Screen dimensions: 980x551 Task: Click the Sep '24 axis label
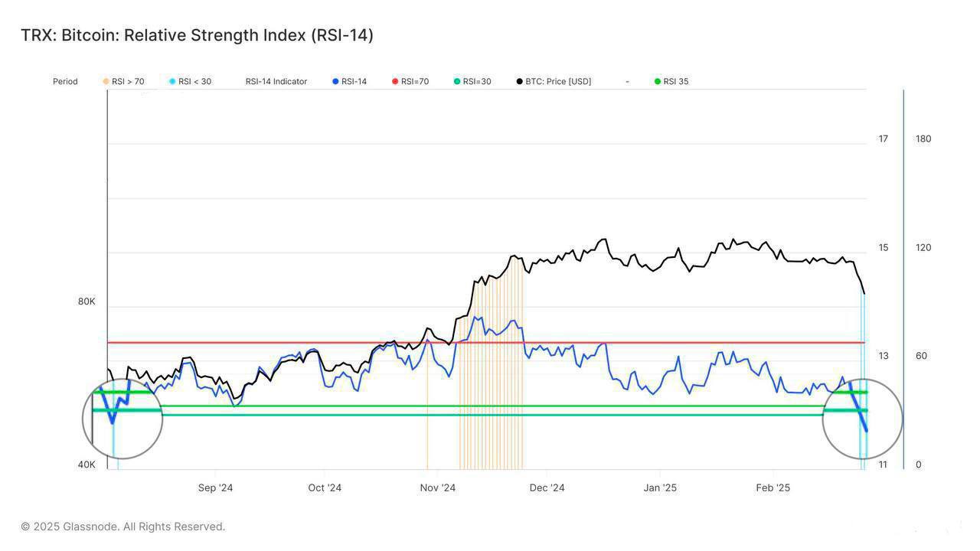(215, 488)
